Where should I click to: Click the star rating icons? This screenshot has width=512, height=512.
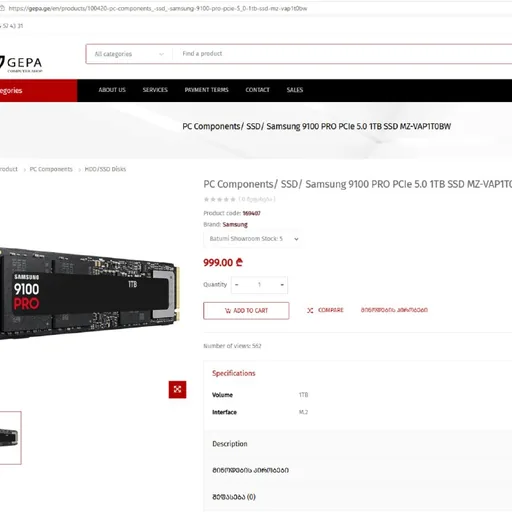(x=220, y=199)
